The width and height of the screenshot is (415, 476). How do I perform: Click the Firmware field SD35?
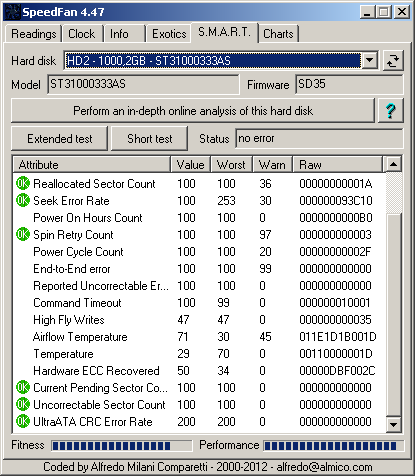click(x=349, y=84)
